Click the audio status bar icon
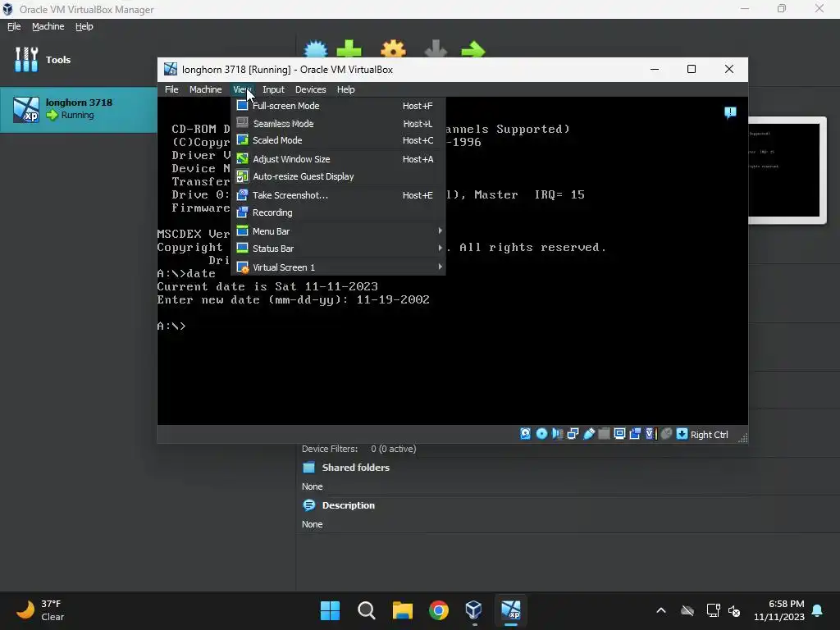 557,434
